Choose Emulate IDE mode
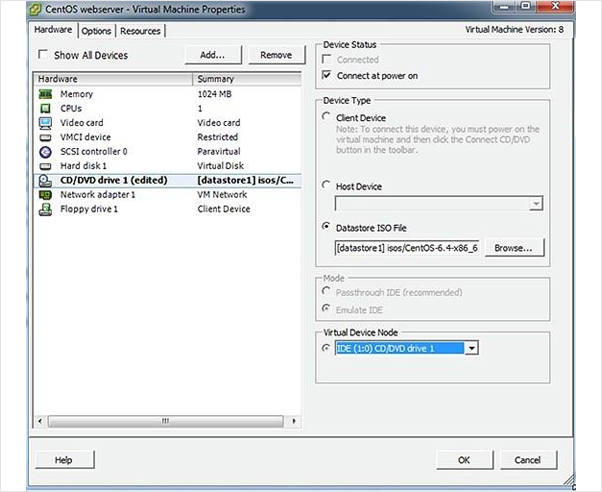This screenshot has height=492, width=602. (326, 308)
